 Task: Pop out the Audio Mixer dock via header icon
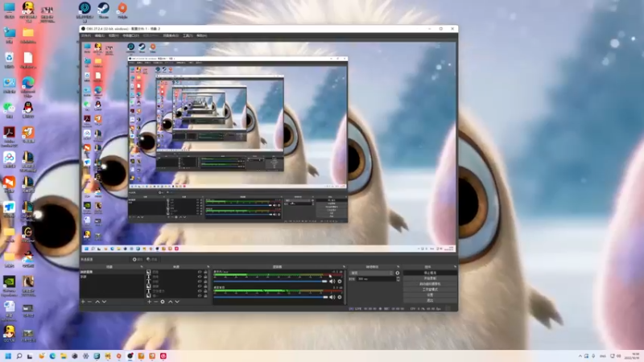pyautogui.click(x=344, y=267)
